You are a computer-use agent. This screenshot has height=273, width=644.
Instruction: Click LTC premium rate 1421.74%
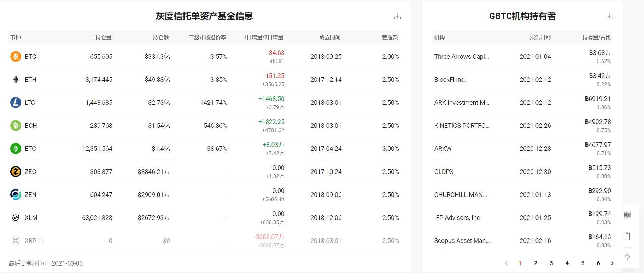pyautogui.click(x=213, y=103)
